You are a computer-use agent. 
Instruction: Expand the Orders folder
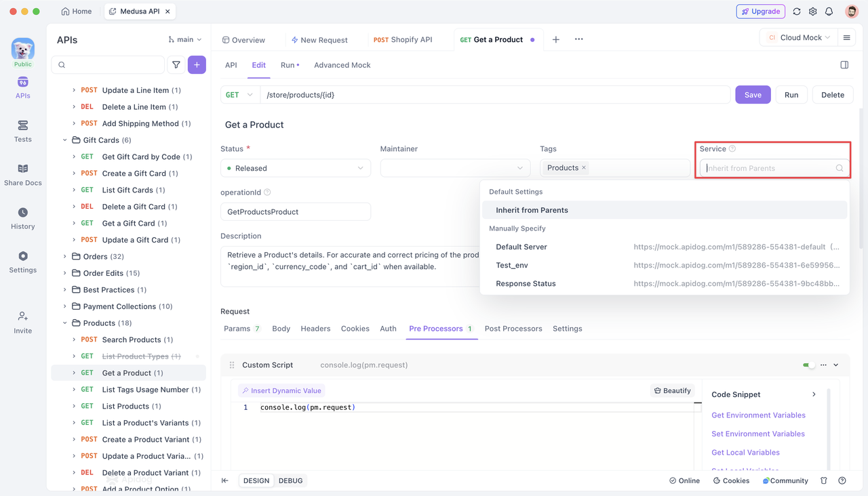[x=65, y=257]
